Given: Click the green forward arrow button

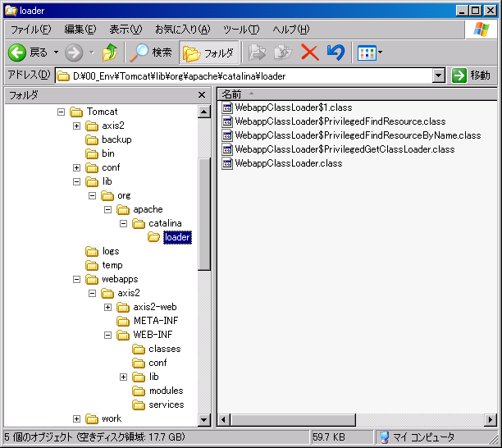Looking at the screenshot, I should pyautogui.click(x=74, y=53).
